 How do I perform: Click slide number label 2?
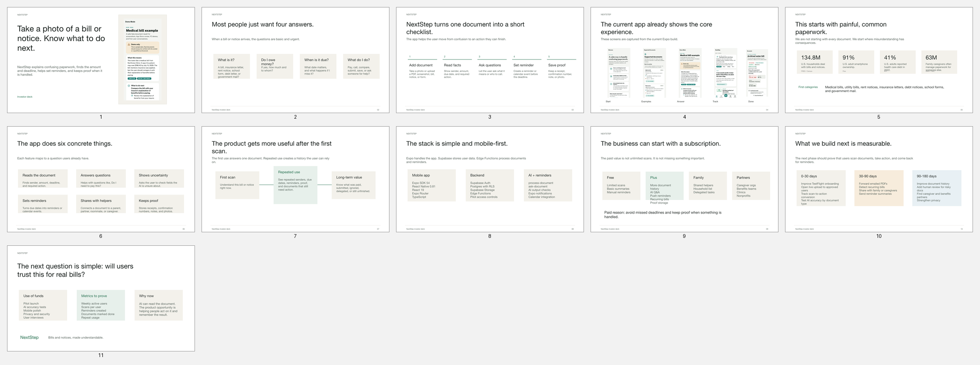(295, 117)
